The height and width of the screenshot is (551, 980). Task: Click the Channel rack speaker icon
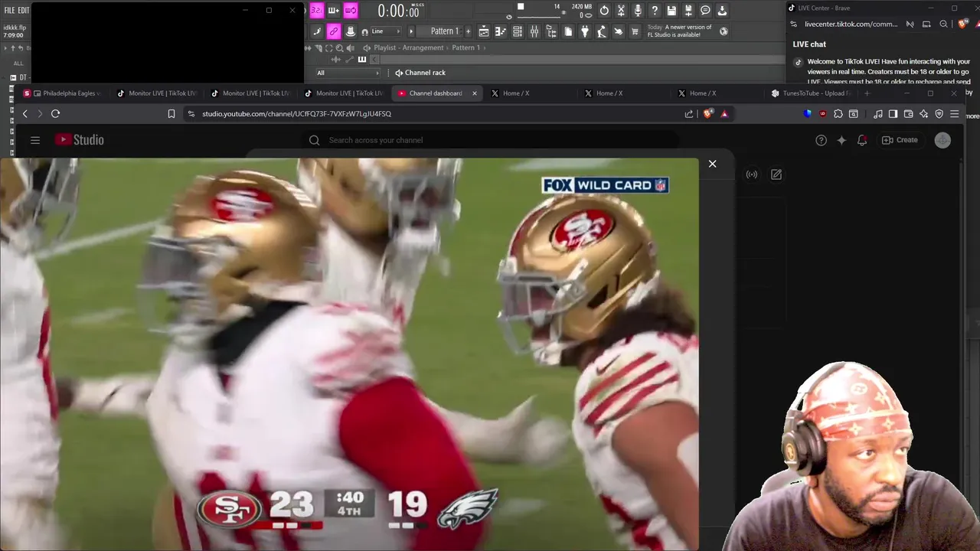tap(399, 73)
